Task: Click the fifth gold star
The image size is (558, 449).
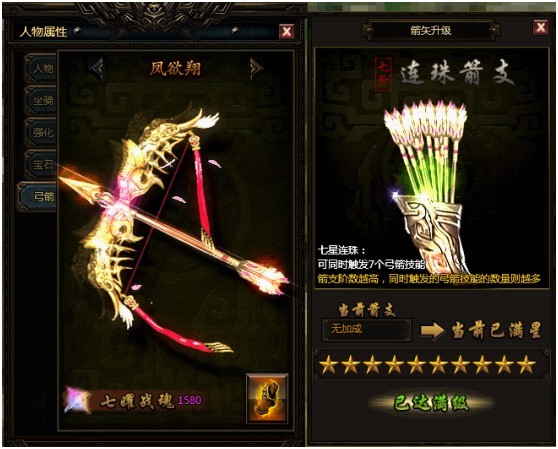Action: [416, 365]
